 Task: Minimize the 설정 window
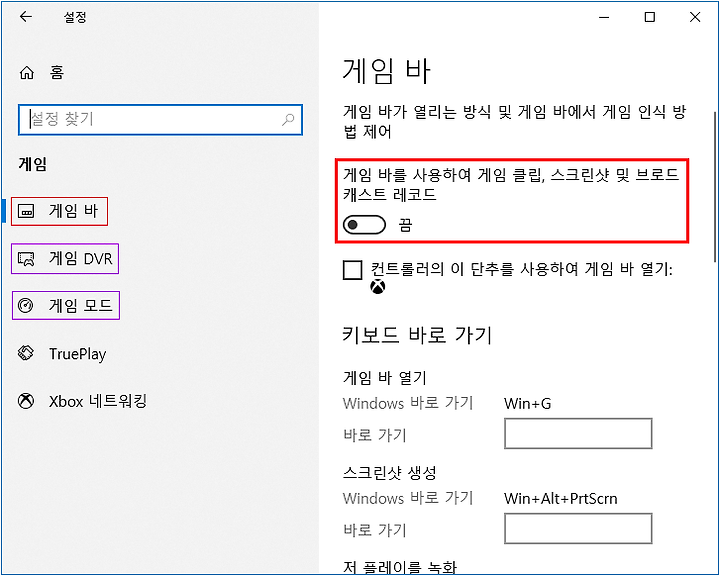click(604, 17)
